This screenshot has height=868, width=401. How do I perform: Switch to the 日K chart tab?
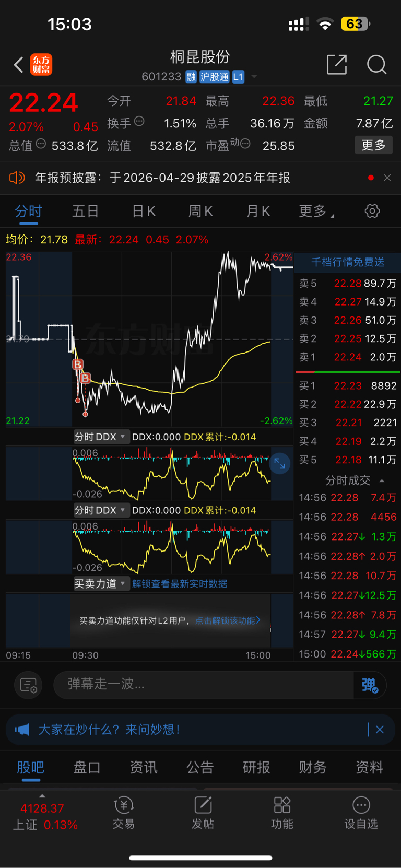pyautogui.click(x=144, y=211)
